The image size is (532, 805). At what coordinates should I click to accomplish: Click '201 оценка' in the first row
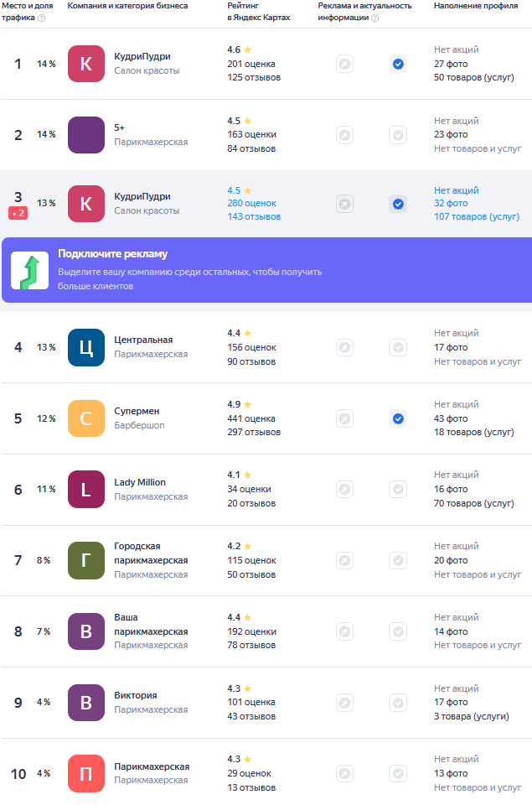click(x=251, y=65)
